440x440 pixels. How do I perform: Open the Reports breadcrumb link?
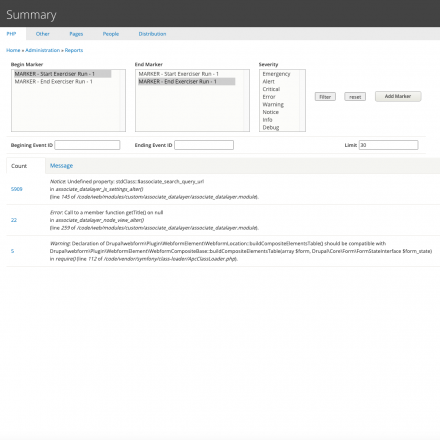click(x=74, y=50)
